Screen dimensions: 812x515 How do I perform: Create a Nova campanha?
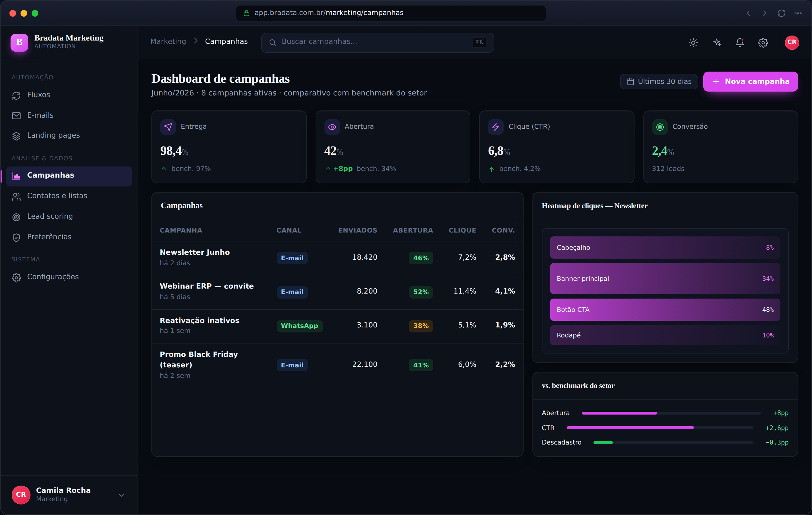pos(750,81)
